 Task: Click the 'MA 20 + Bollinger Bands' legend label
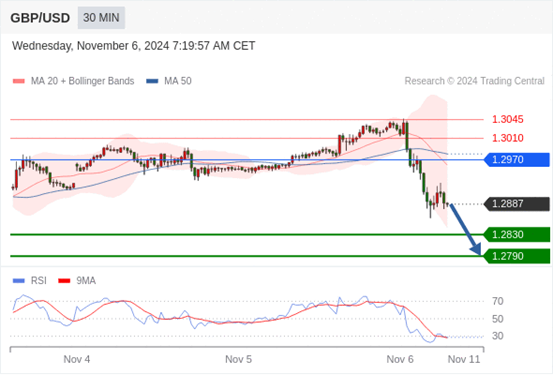coord(83,81)
